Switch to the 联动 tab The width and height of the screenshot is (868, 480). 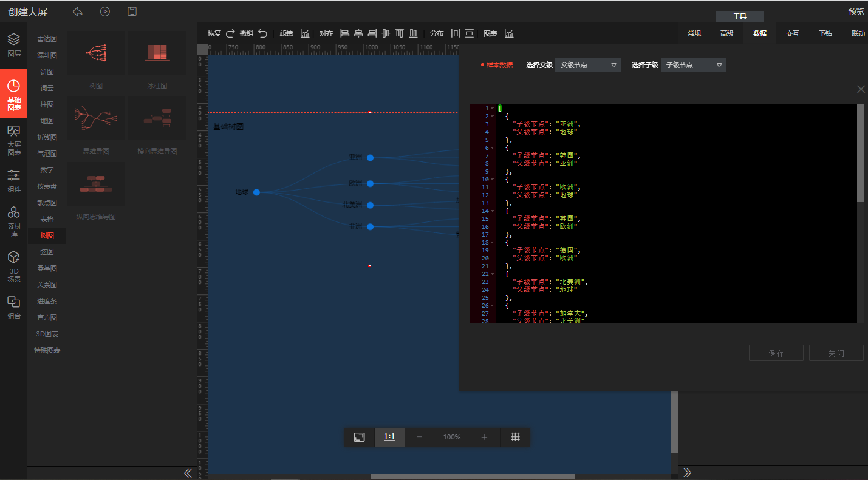click(x=858, y=33)
